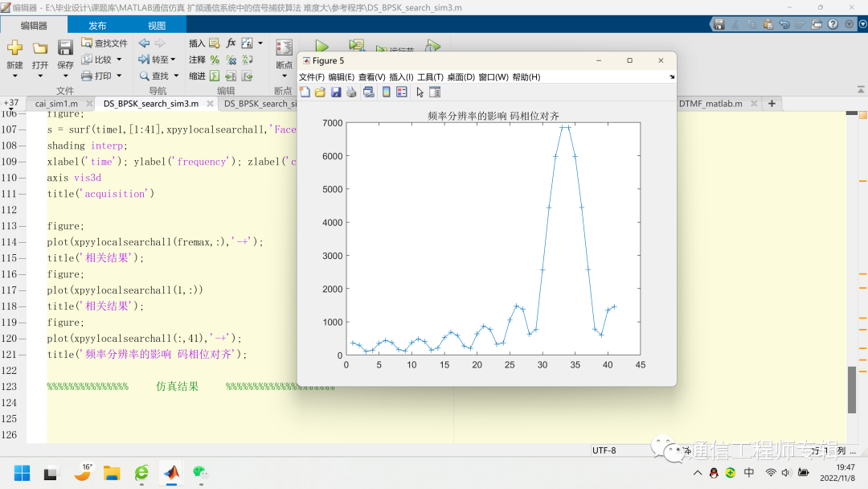Click the plus button to add new tab
This screenshot has width=868, height=489.
click(772, 104)
